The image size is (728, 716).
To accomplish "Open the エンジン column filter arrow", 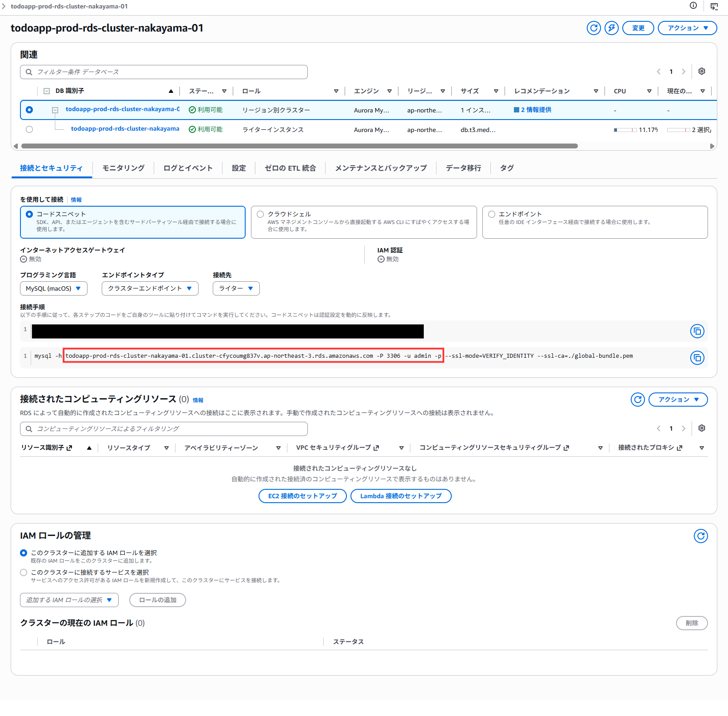I will (390, 91).
